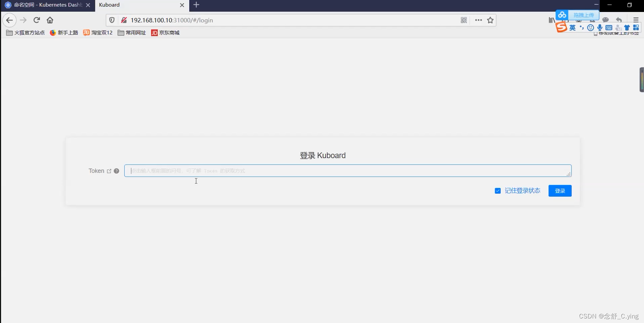644x323 pixels.
Task: Open the Firefox library icon
Action: pyautogui.click(x=552, y=20)
